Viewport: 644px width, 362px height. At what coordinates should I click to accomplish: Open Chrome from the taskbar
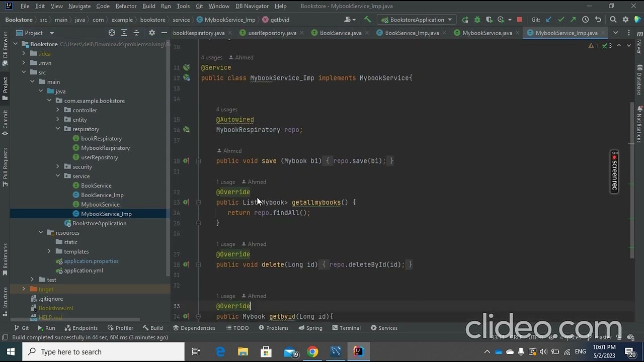pyautogui.click(x=313, y=352)
